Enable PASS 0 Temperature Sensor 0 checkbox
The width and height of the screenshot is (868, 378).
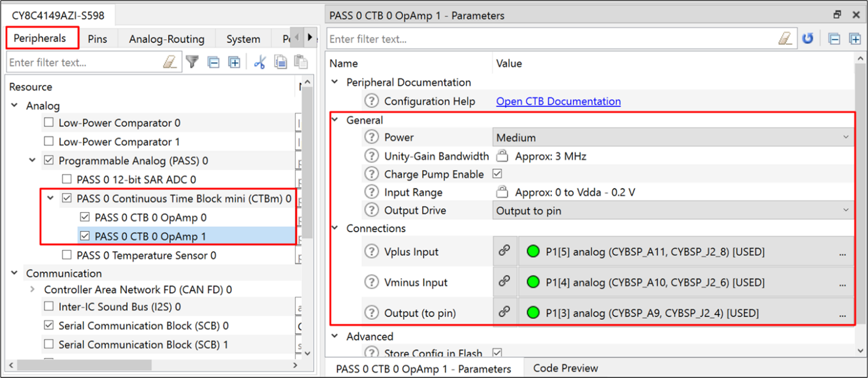click(67, 255)
